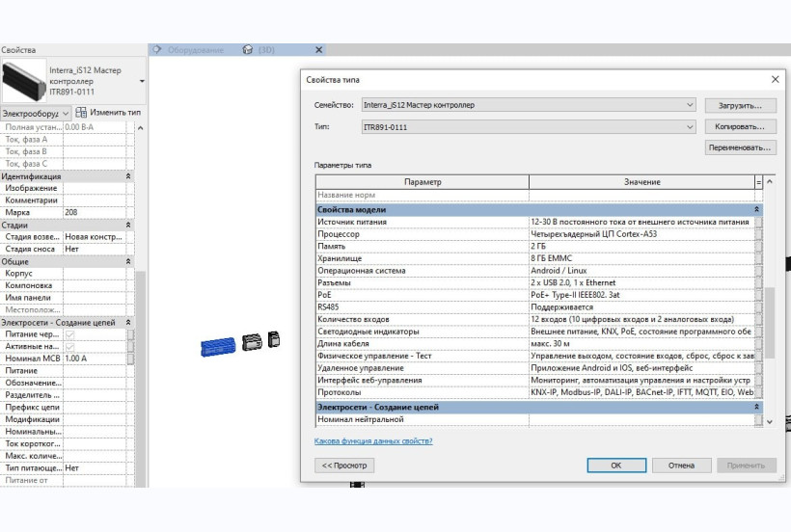Click associate button on Длина кабеля row
Image resolution: width=791 pixels, height=532 pixels.
(758, 343)
